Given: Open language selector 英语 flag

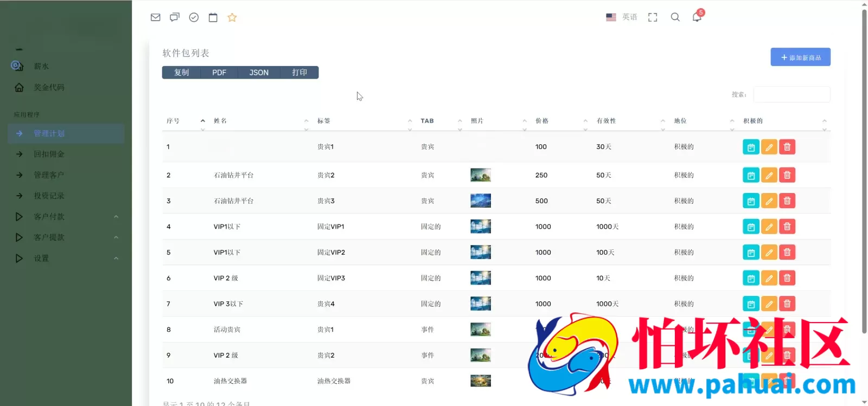Looking at the screenshot, I should [x=622, y=17].
